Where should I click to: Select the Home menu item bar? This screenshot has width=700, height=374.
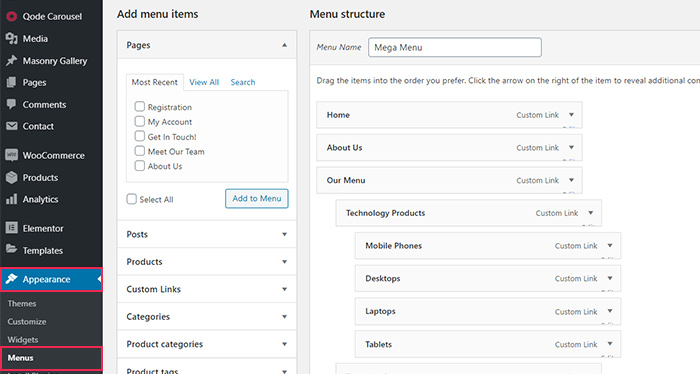pyautogui.click(x=449, y=115)
